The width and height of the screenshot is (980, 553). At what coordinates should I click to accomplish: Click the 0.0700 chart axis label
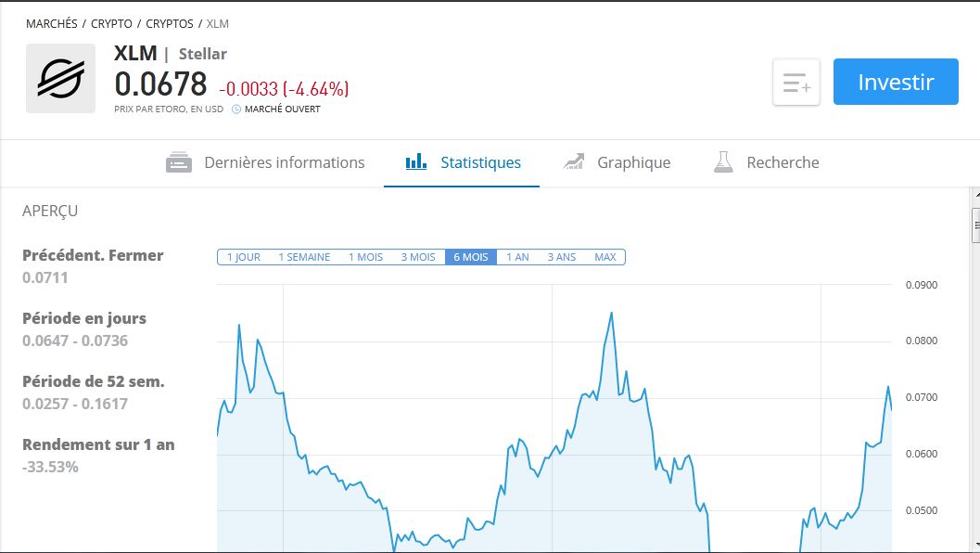tap(922, 397)
